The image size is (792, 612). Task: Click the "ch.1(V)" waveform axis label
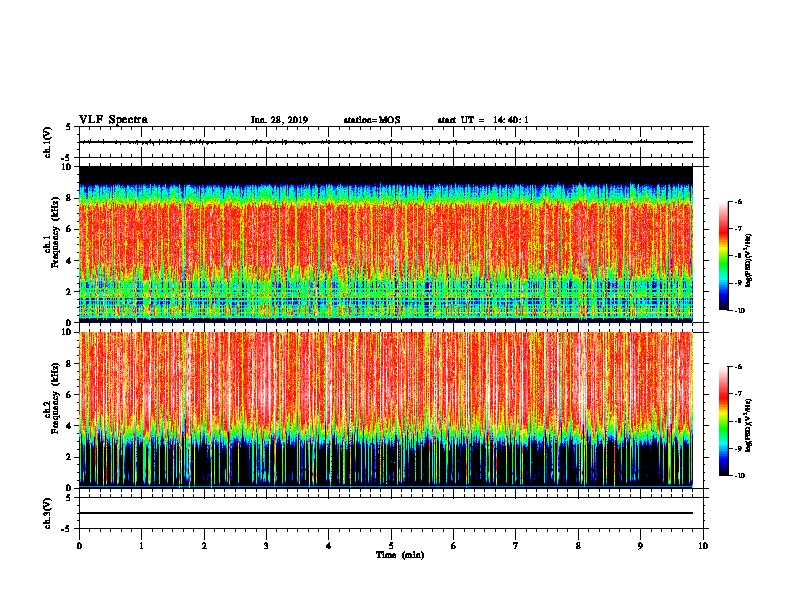pyautogui.click(x=48, y=142)
